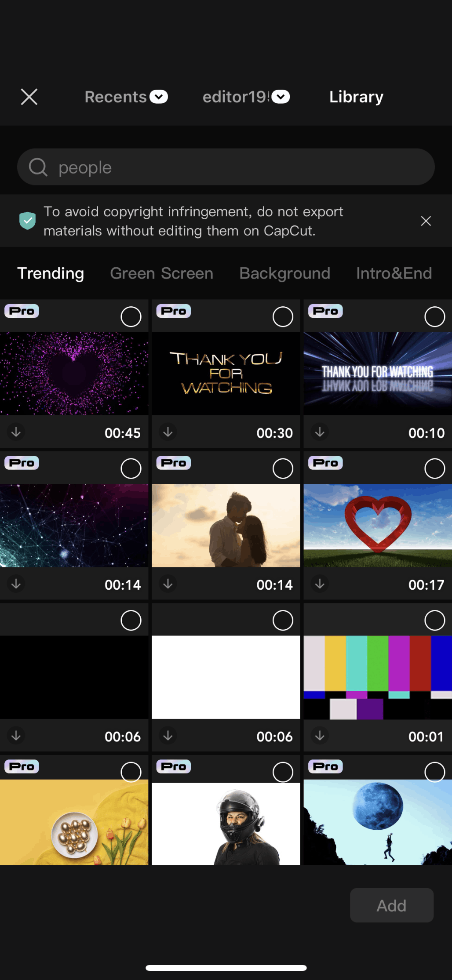Select the helmet woman clip circle
This screenshot has height=980, width=452.
click(283, 772)
